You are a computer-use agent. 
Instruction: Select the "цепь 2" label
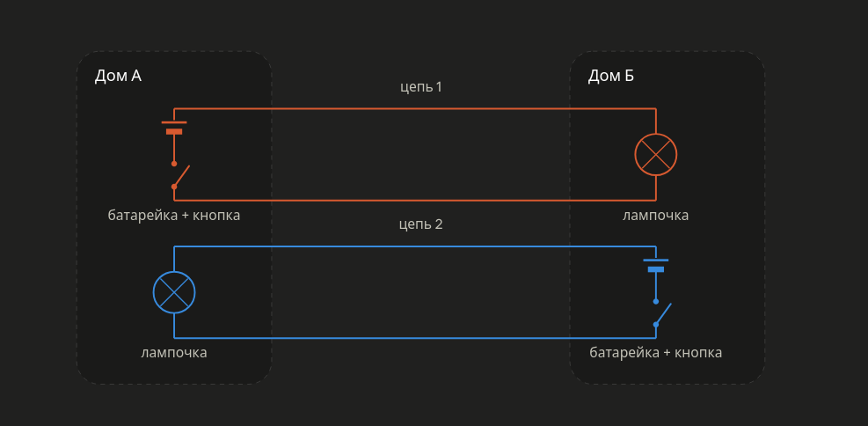420,224
